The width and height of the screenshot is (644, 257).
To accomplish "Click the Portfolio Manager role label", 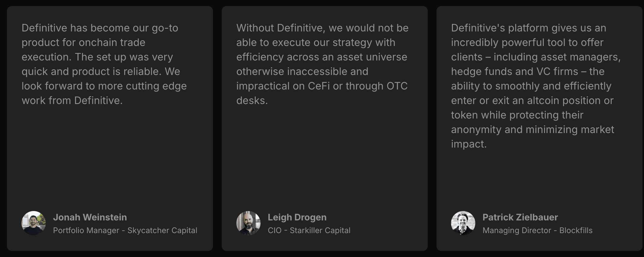I will point(86,230).
